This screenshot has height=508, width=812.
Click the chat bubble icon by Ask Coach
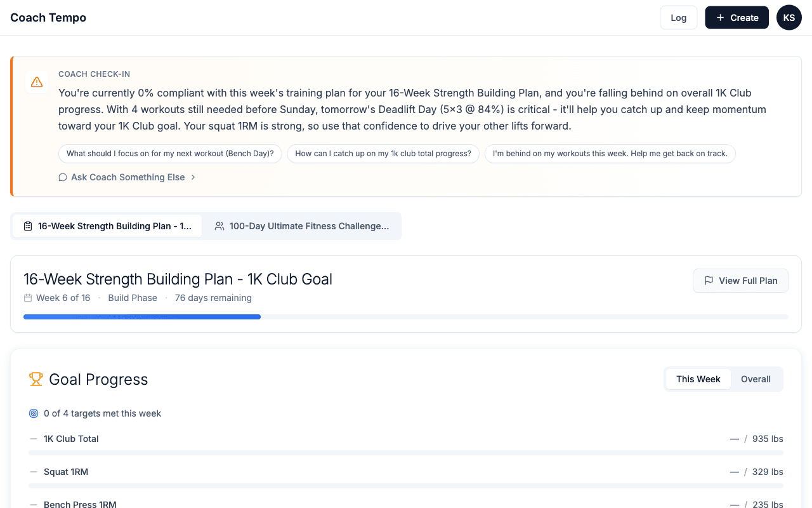[x=63, y=177]
